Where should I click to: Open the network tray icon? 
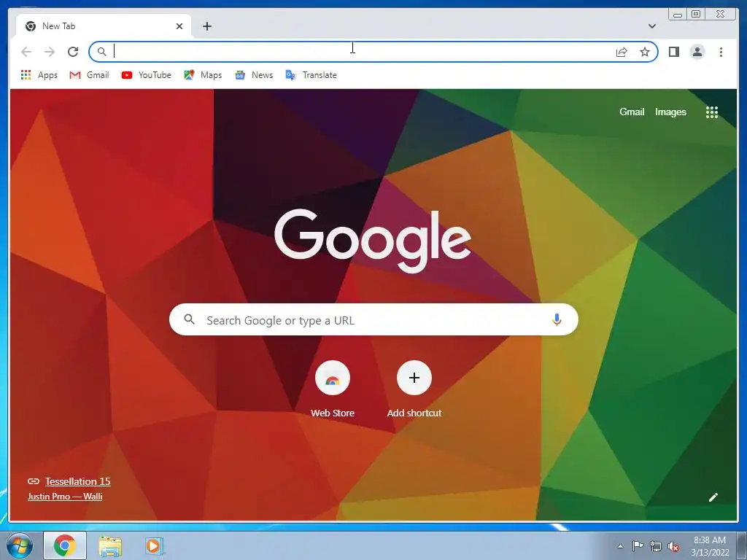point(656,547)
